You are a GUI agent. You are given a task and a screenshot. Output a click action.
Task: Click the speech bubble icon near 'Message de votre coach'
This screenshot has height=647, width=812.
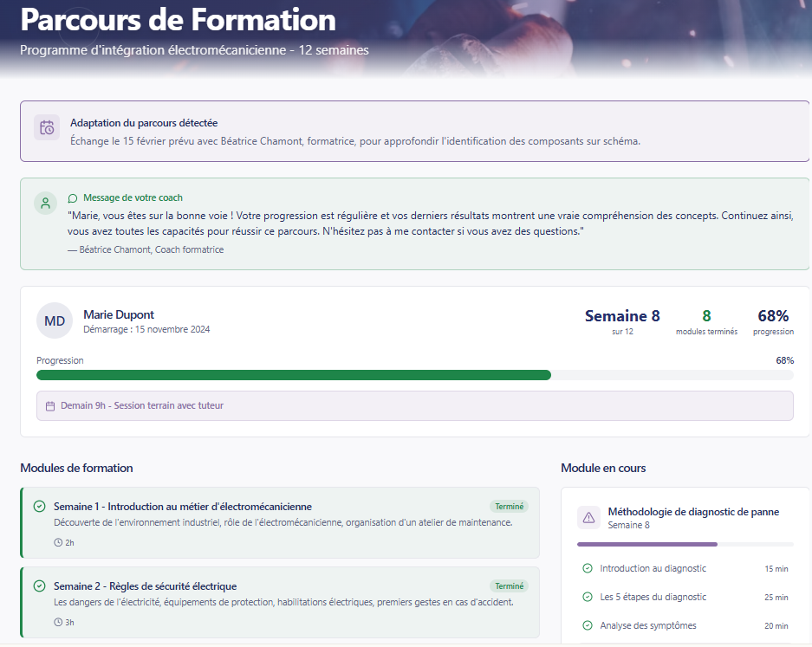click(73, 197)
